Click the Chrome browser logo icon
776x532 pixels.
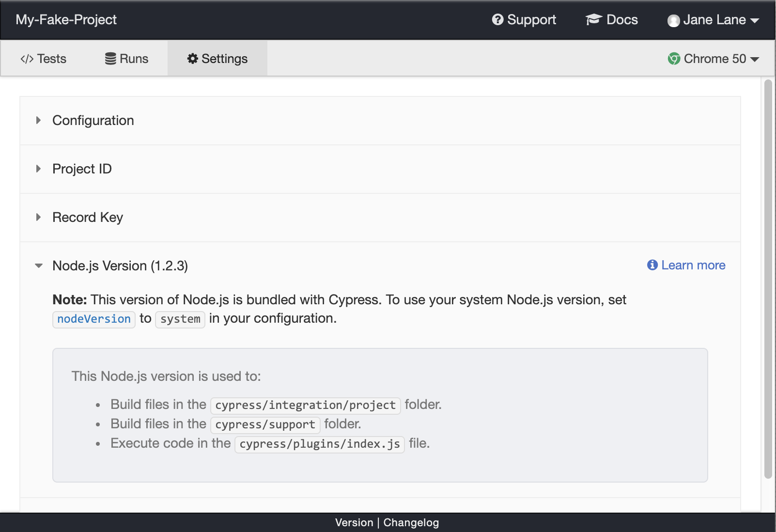coord(674,59)
